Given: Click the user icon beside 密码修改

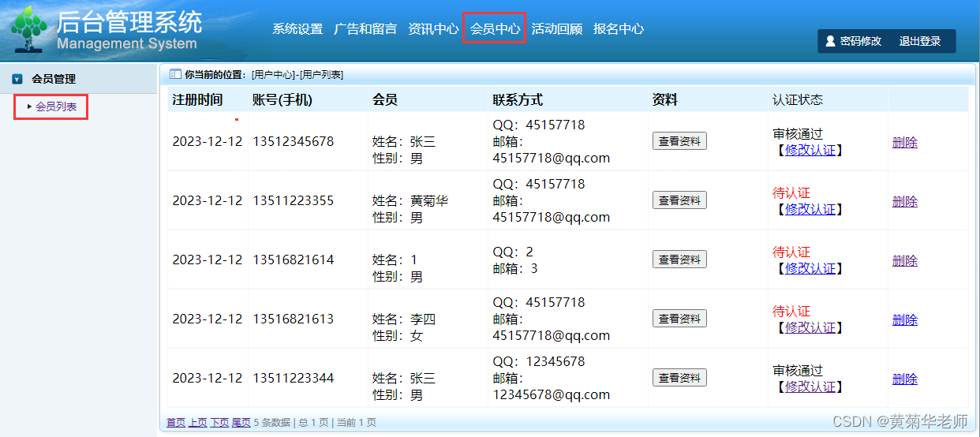Looking at the screenshot, I should click(830, 41).
